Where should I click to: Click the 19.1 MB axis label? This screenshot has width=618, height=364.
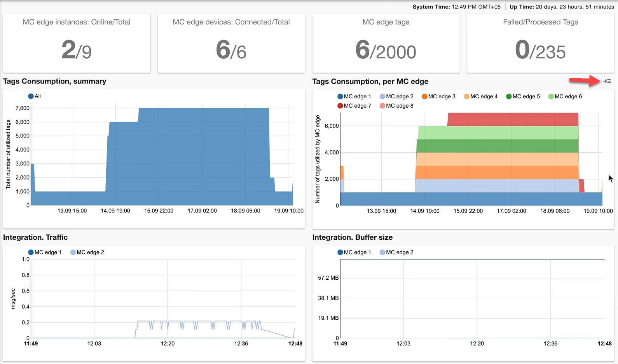(328, 318)
